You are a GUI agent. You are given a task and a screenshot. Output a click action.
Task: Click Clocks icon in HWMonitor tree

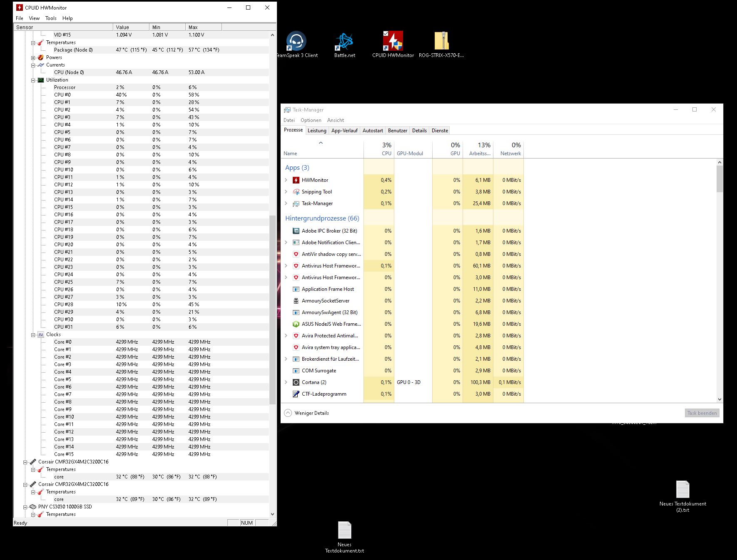[x=41, y=335]
